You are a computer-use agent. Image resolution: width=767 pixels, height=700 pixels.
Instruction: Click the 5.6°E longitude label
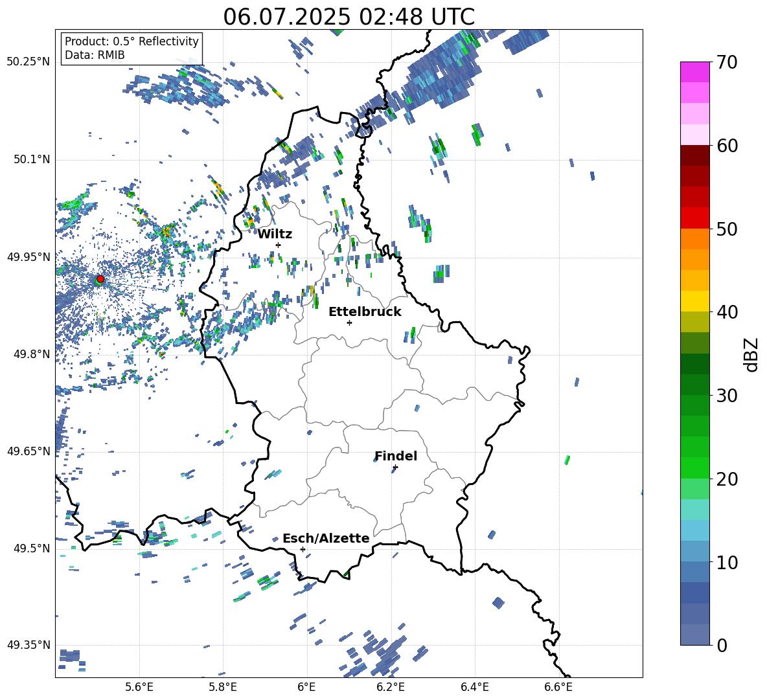click(139, 687)
